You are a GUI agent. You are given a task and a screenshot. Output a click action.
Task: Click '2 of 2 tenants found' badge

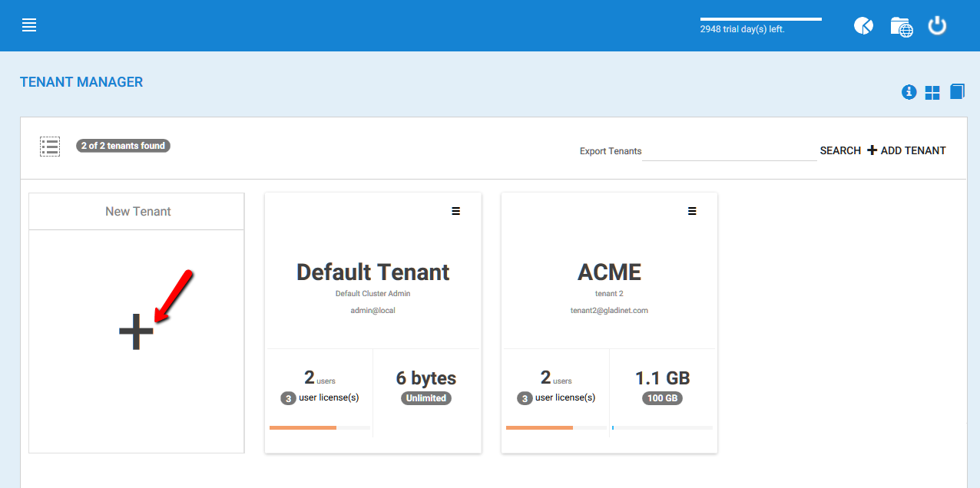pos(124,146)
